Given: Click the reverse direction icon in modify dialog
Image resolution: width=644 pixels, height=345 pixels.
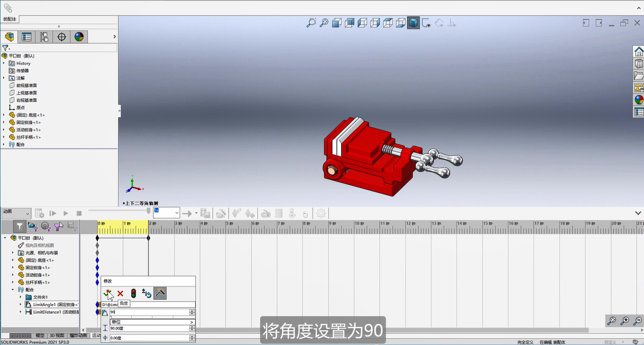Looking at the screenshot, I should click(x=146, y=293).
